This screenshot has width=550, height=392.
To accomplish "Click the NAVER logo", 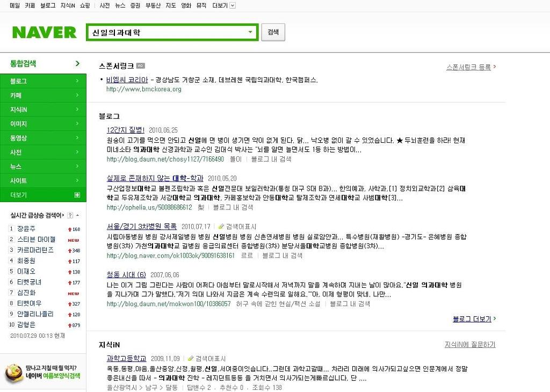I will (44, 32).
